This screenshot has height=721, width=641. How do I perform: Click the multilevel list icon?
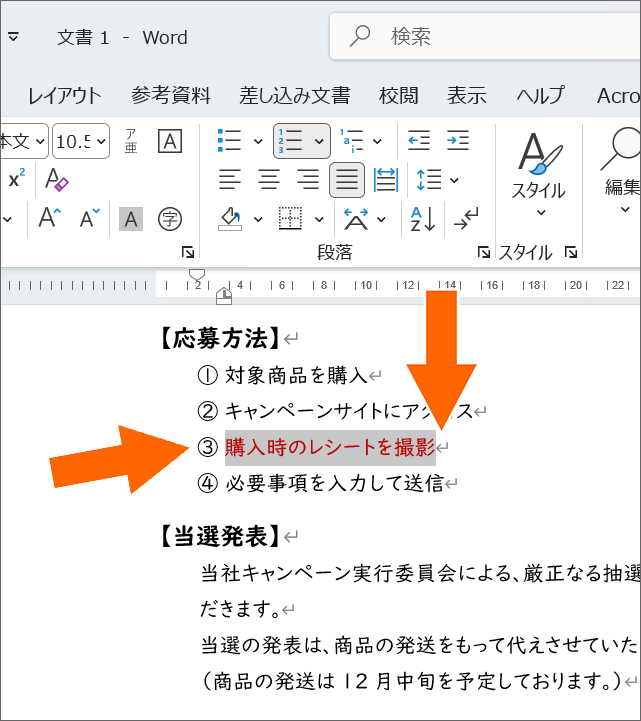[351, 141]
